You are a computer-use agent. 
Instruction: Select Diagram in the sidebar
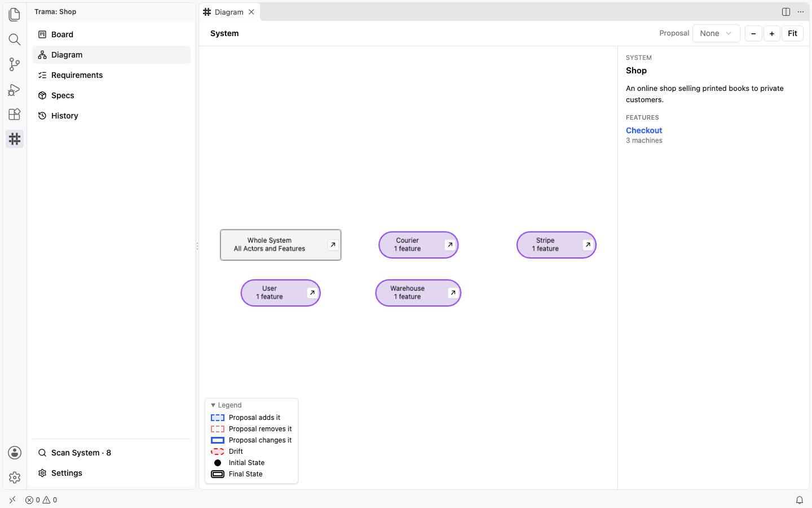112,55
